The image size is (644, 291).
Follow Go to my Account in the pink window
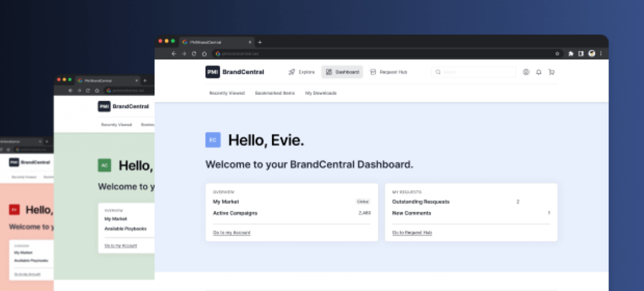point(27,274)
